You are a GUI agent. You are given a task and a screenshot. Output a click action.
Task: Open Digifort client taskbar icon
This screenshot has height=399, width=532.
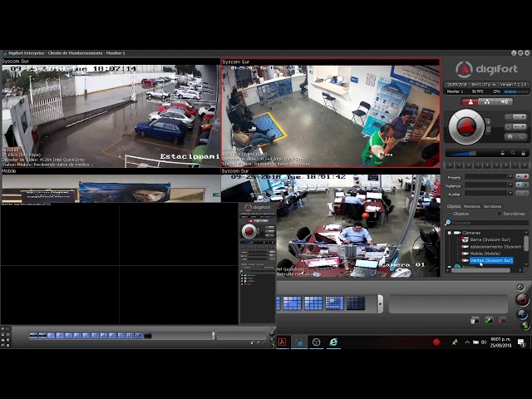[299, 342]
